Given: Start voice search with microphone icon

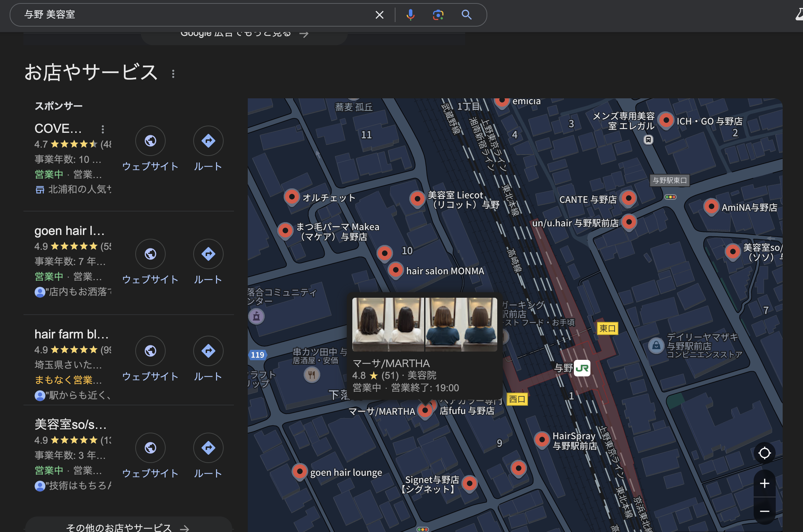Looking at the screenshot, I should coord(410,15).
